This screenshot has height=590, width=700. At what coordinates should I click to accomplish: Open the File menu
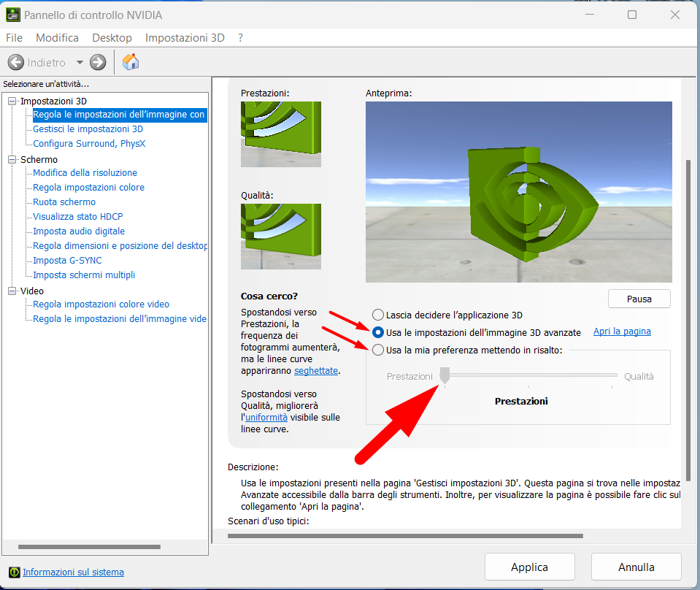pos(14,38)
